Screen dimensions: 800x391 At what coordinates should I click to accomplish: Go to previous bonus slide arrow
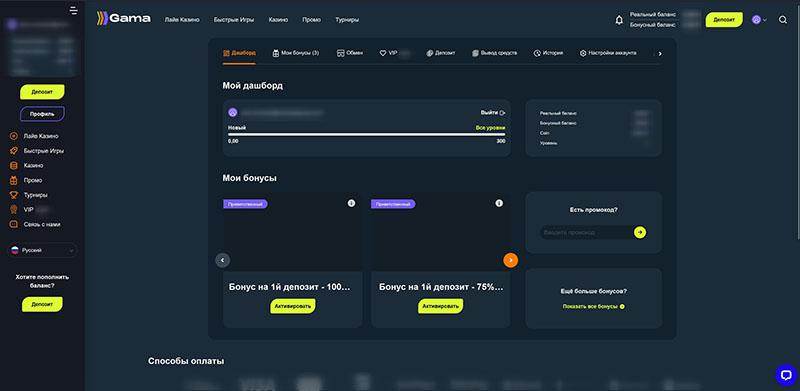(222, 260)
